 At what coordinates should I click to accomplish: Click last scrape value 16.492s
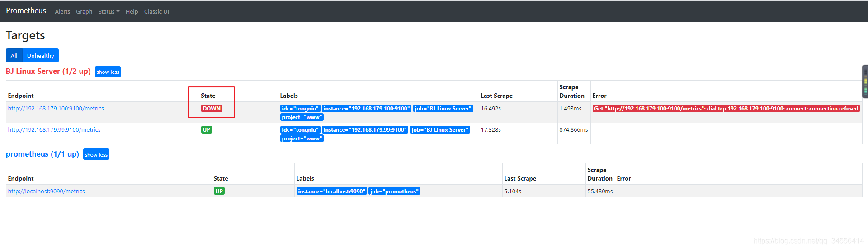[x=491, y=108]
